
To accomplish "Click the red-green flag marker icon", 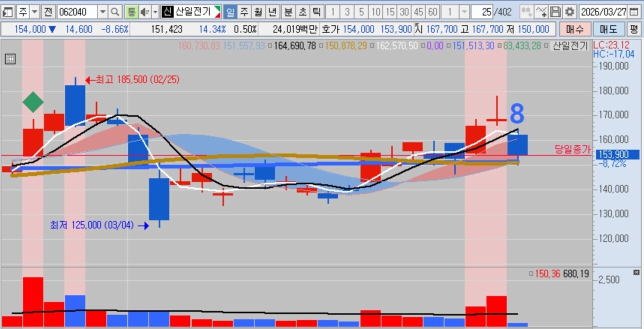I will [x=217, y=11].
